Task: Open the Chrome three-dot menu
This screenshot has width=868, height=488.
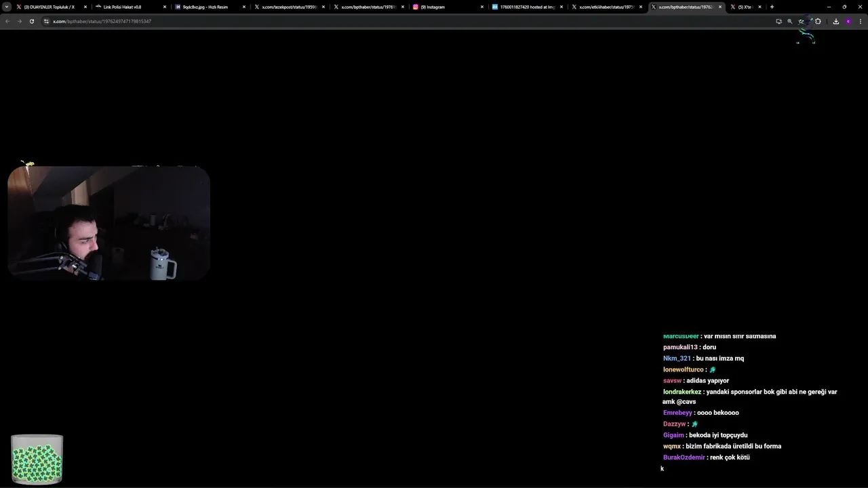Action: pos(861,21)
